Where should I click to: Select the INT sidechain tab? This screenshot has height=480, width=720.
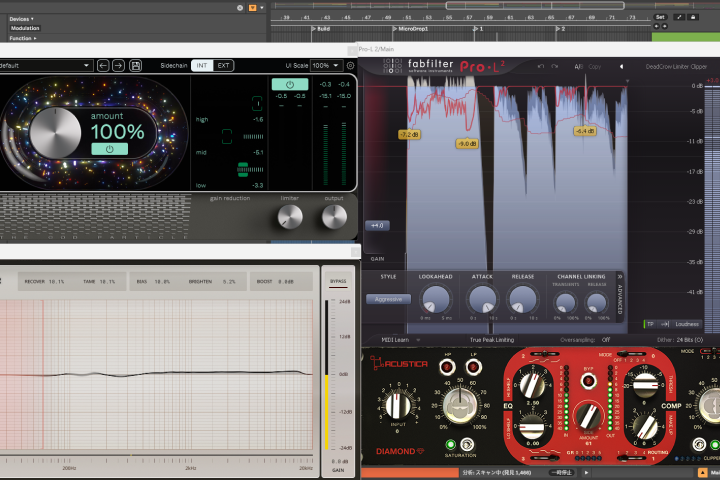tap(202, 66)
